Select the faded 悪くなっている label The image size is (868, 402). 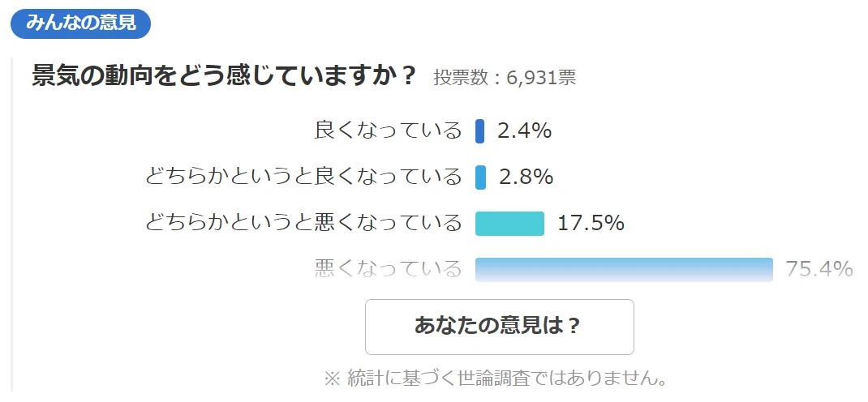click(x=388, y=269)
